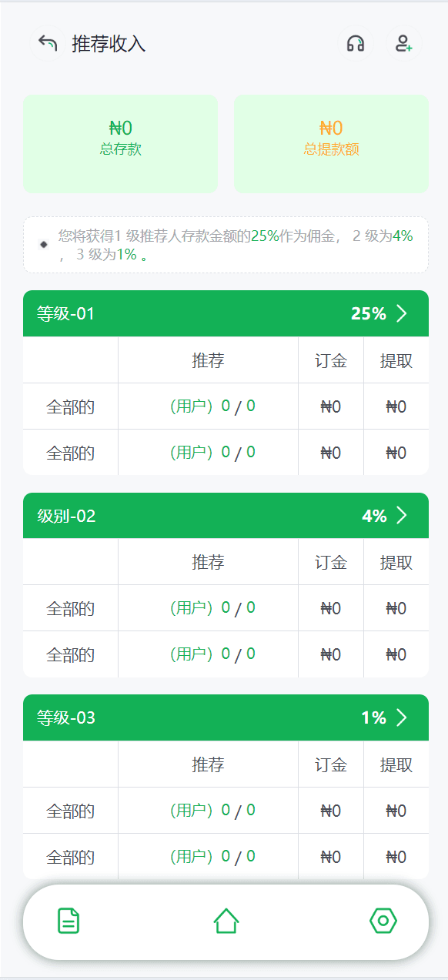This screenshot has height=980, width=448.
Task: Go back using the return arrow icon
Action: pyautogui.click(x=48, y=44)
